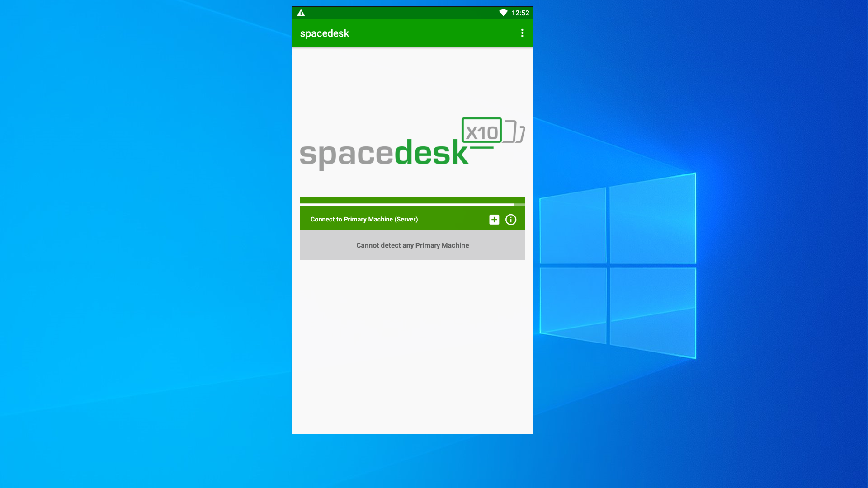Tap the Wi-Fi signal status icon
Image resolution: width=868 pixels, height=488 pixels.
503,13
